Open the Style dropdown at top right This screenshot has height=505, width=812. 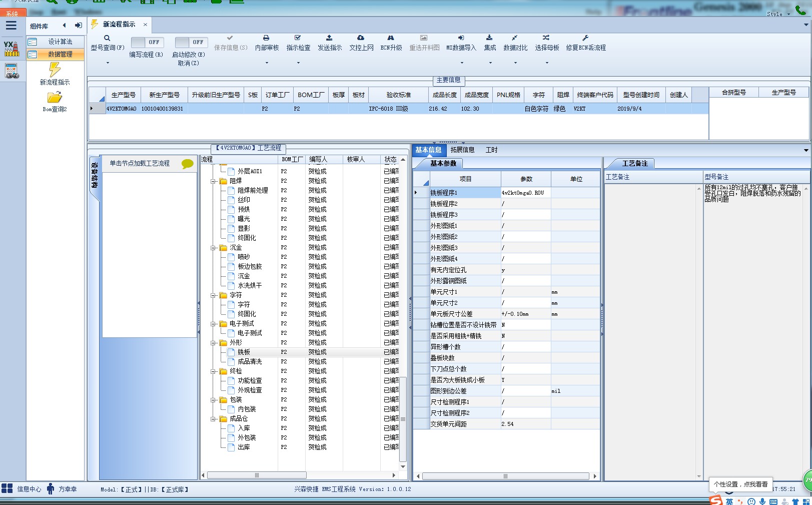[x=778, y=14]
